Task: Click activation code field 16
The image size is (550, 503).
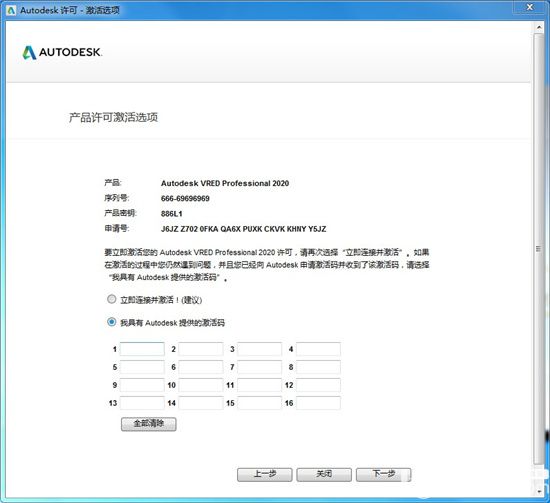Action: tap(318, 403)
